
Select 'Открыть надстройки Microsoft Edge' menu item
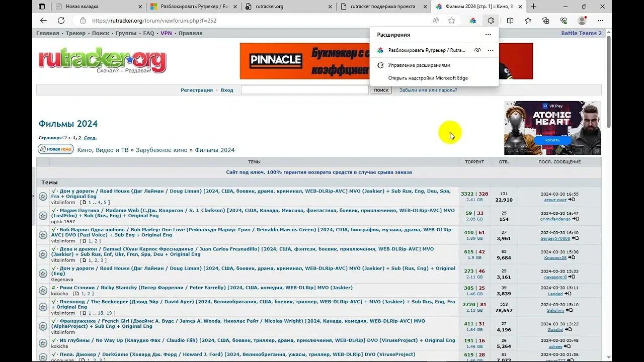[x=434, y=78]
